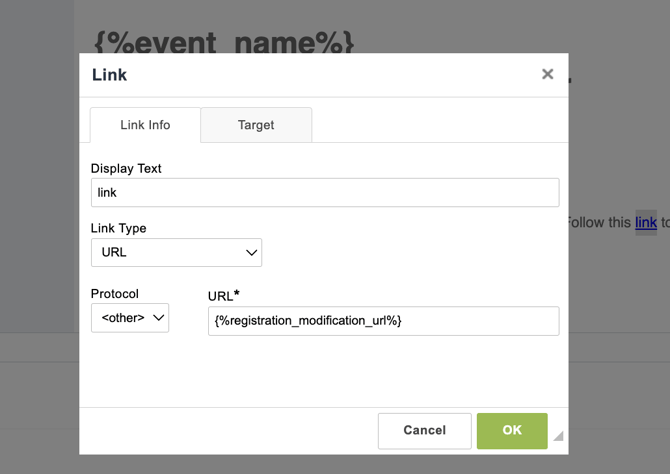
Task: Click the 'Display Text' label
Action: (126, 168)
